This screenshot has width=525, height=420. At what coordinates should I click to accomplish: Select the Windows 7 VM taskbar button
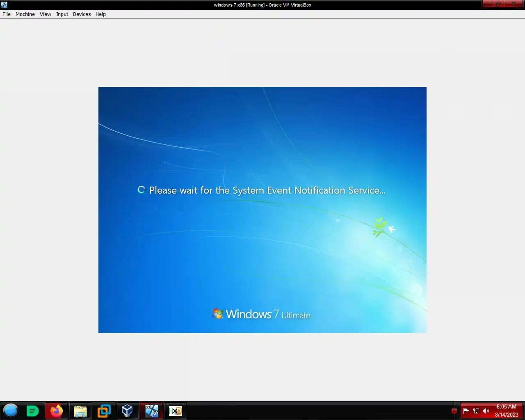pos(151,411)
